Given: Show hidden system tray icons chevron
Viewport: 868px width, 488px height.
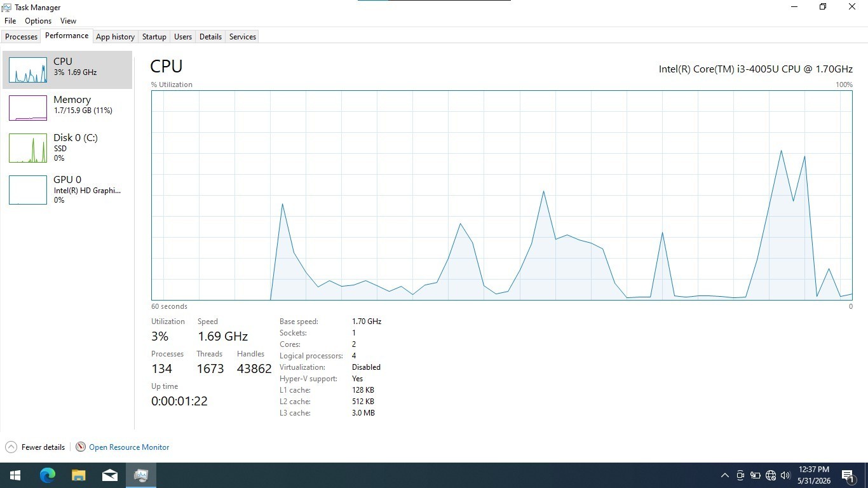Looking at the screenshot, I should 724,475.
